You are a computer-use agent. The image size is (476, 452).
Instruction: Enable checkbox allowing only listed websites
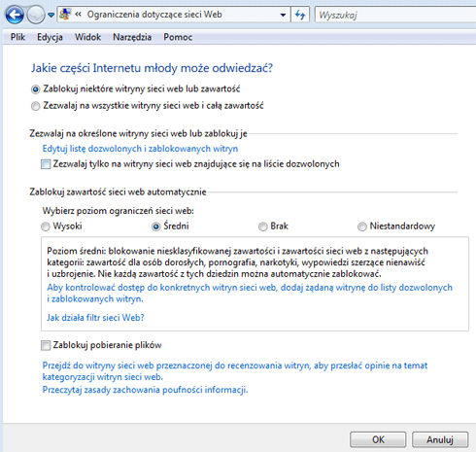click(46, 164)
